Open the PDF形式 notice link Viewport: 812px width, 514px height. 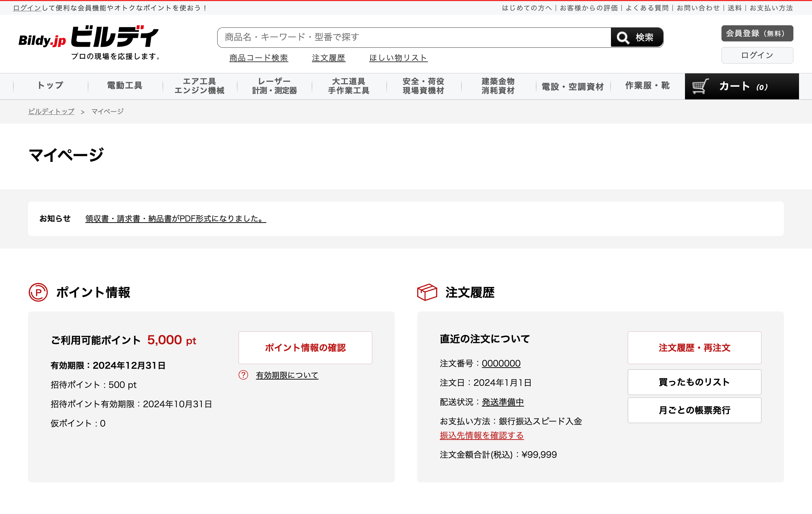click(175, 219)
